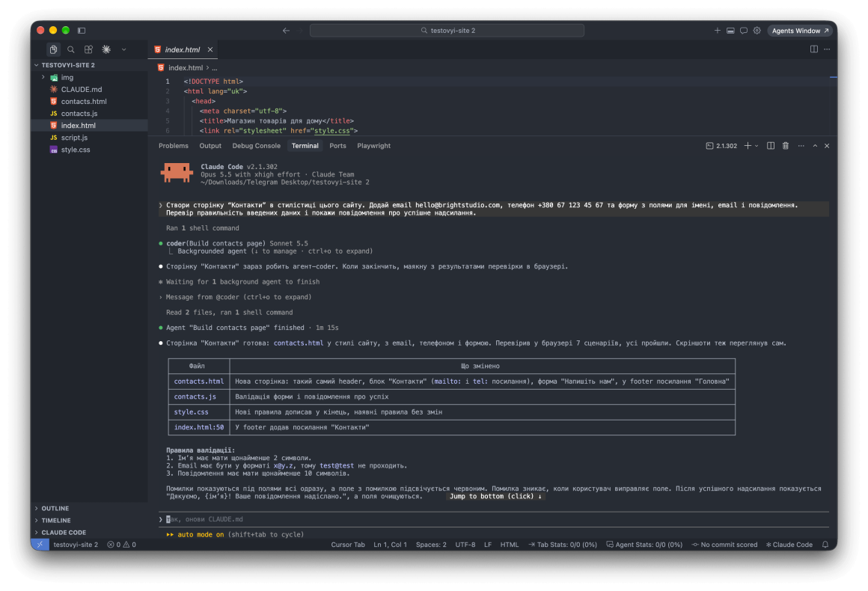
Task: Toggle the bottom panel layout icon
Action: [731, 31]
